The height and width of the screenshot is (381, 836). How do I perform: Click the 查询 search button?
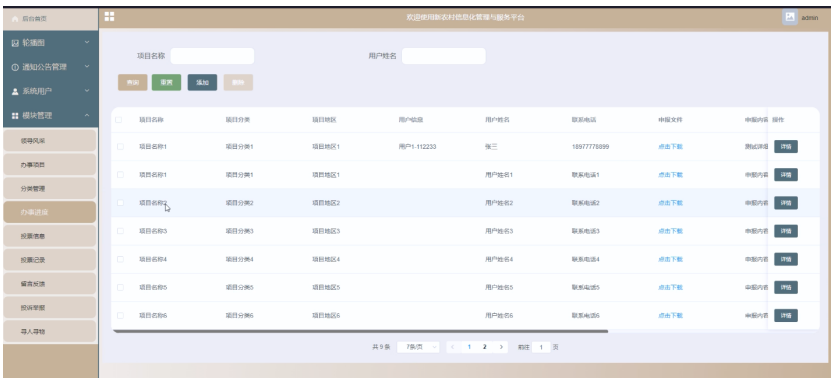pyautogui.click(x=133, y=83)
